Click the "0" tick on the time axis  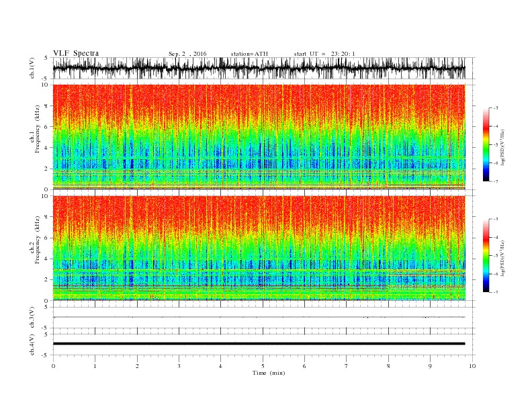(x=53, y=366)
